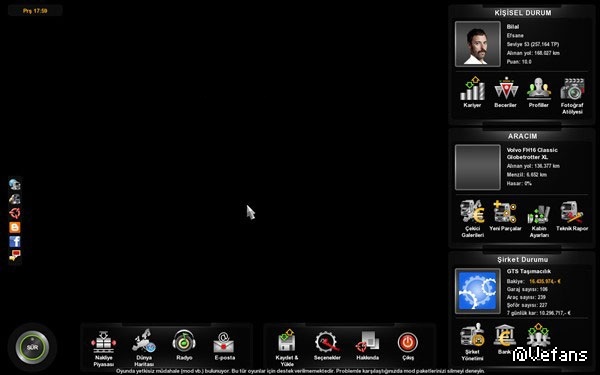This screenshot has height=375, width=600.
Task: Open the forum speech bubble icon
Action: [15, 256]
